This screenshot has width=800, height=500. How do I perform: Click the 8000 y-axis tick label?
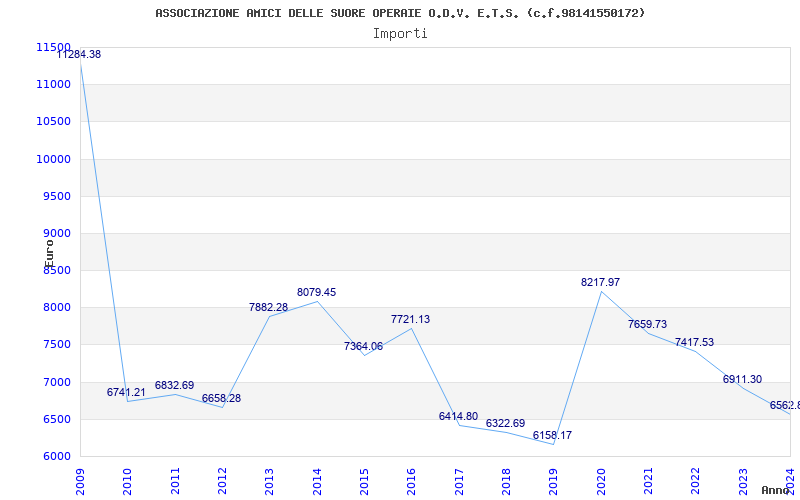click(56, 308)
